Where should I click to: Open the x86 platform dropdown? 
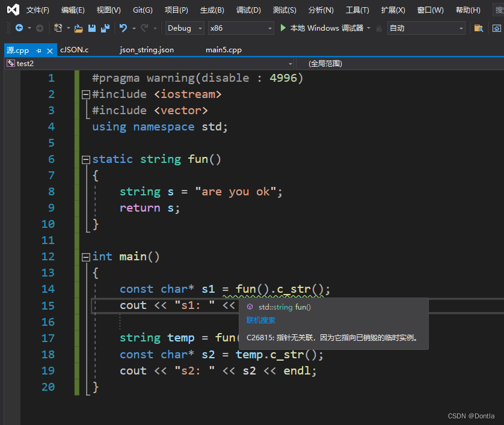(x=241, y=28)
